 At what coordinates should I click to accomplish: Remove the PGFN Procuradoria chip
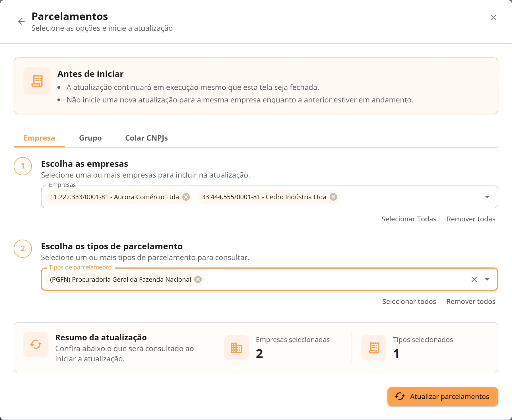click(x=198, y=279)
